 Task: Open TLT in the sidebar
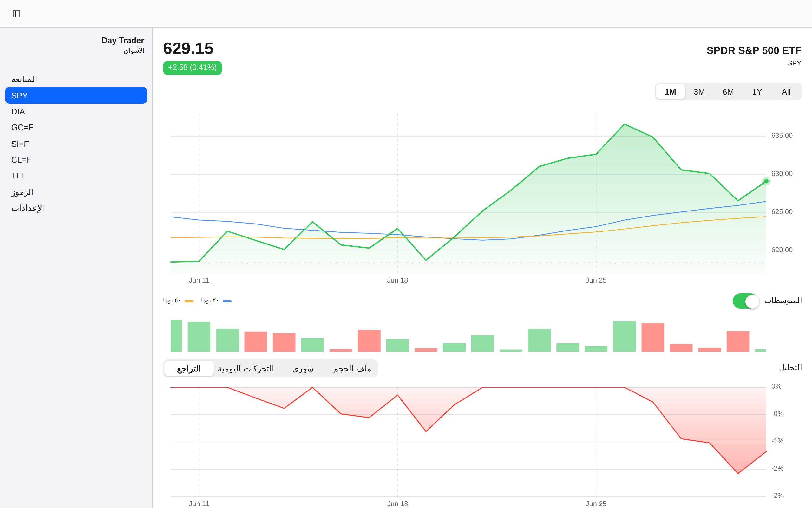click(76, 176)
